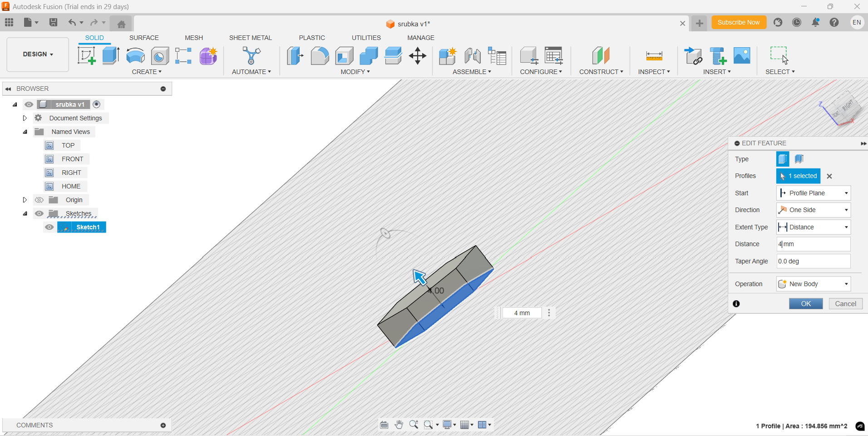This screenshot has width=868, height=436.
Task: Click the Taper Angle input field
Action: coord(814,261)
